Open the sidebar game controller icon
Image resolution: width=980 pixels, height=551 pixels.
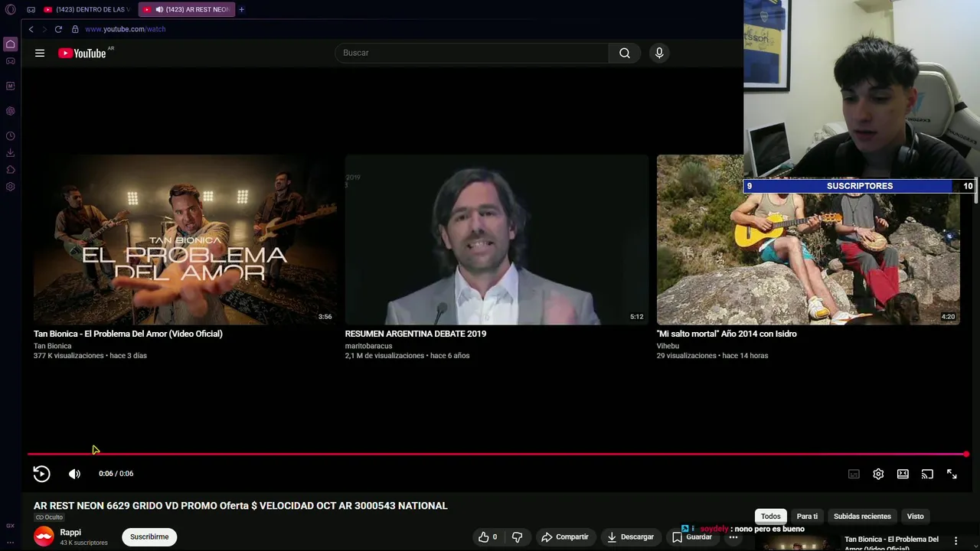[10, 61]
